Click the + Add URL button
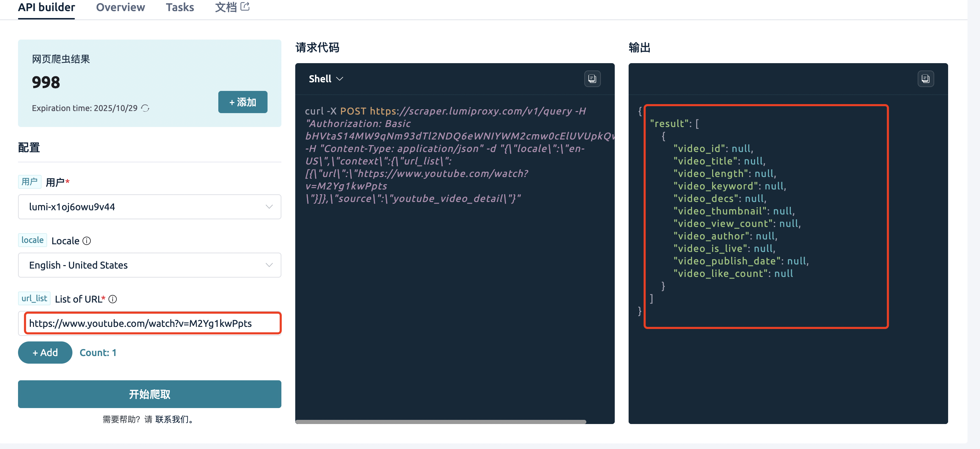Viewport: 980px width, 449px height. tap(45, 352)
